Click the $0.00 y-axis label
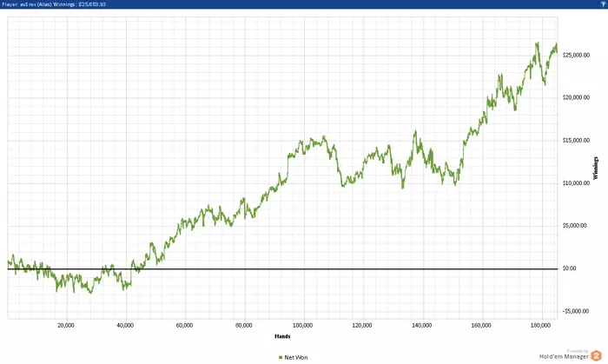The height and width of the screenshot is (364, 608). tap(569, 268)
